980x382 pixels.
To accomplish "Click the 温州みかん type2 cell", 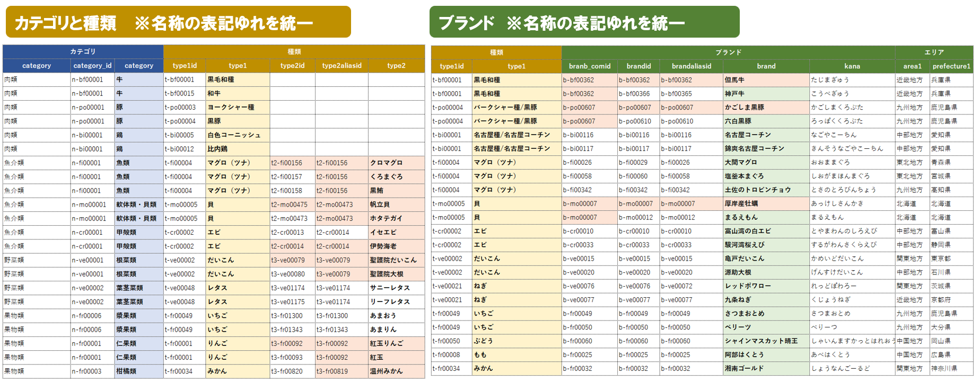I will click(x=396, y=371).
